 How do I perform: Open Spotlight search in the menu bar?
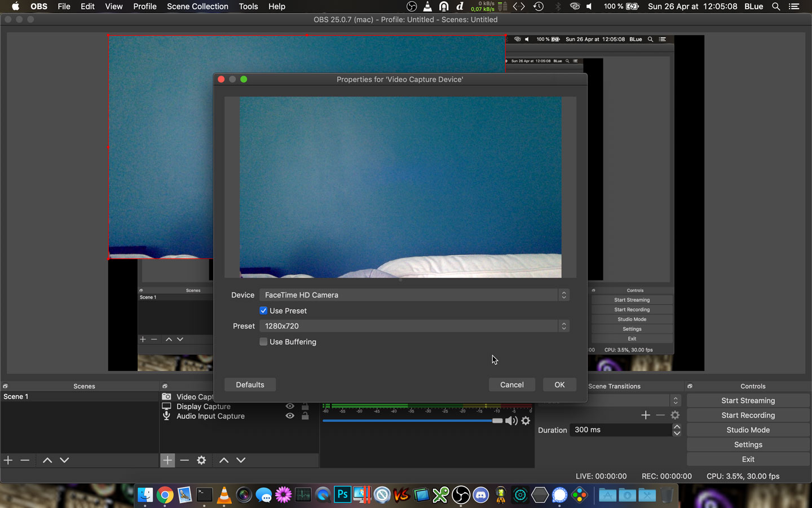click(x=776, y=6)
